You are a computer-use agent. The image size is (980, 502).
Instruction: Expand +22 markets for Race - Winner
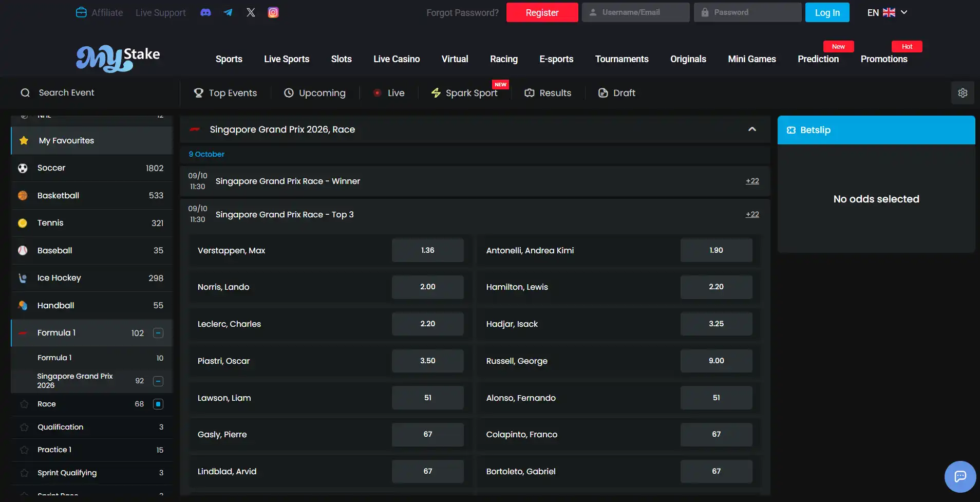(x=752, y=181)
